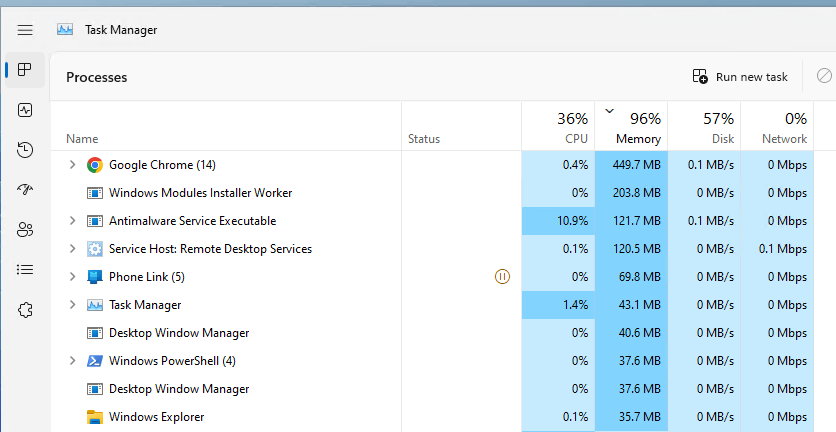This screenshot has width=836, height=432.
Task: Expand the Google Chrome process group
Action: click(71, 165)
